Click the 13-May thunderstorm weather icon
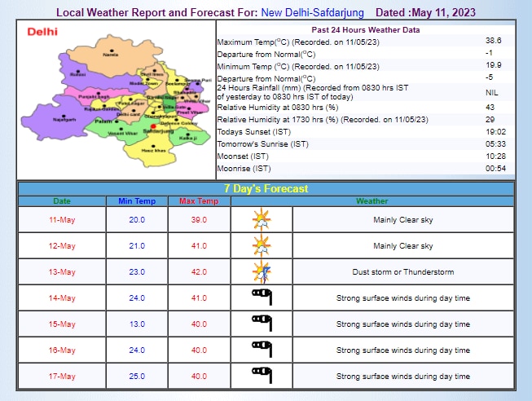This screenshot has height=401, width=532. coord(262,271)
